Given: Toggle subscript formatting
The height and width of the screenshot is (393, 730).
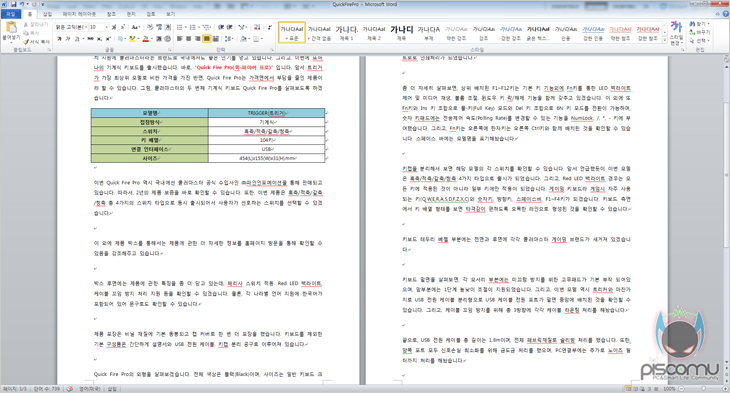Looking at the screenshot, I should tap(100, 39).
